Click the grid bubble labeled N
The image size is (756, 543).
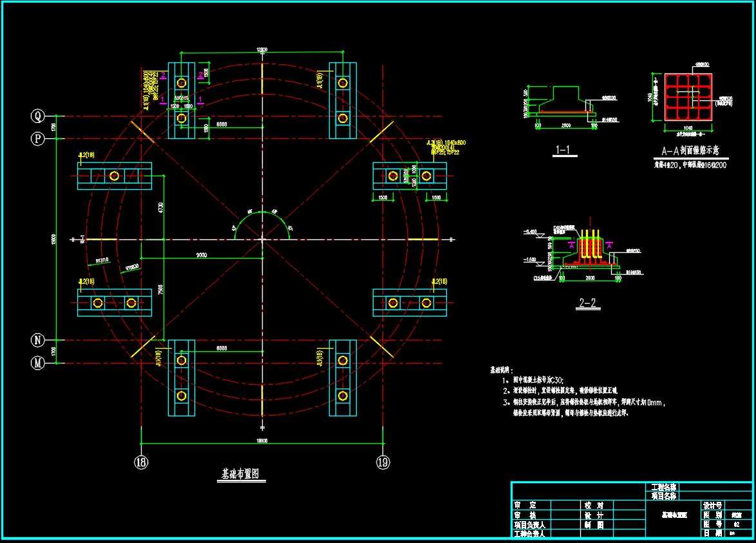[37, 340]
